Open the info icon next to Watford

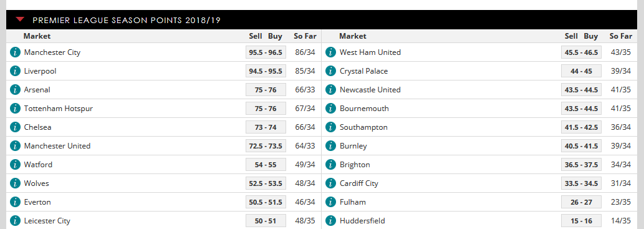(15, 165)
